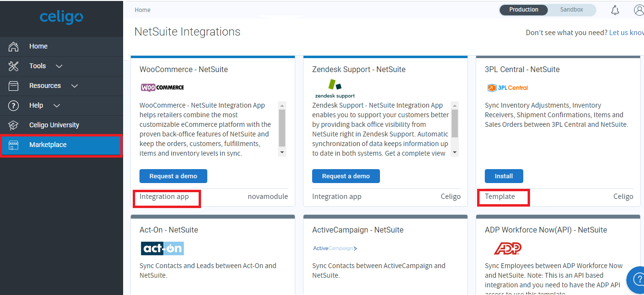Open Marketplace in the sidebar
Screen dimensions: 644x295
[x=61, y=145]
